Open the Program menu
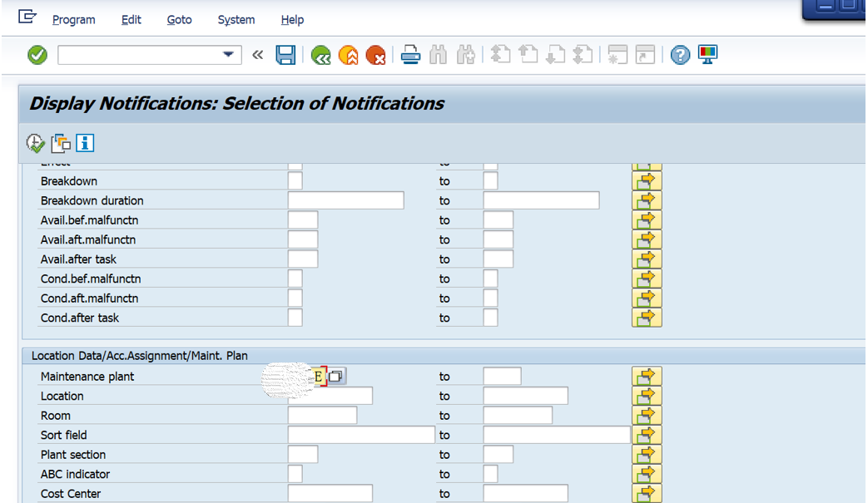Image resolution: width=868 pixels, height=503 pixels. coord(73,19)
